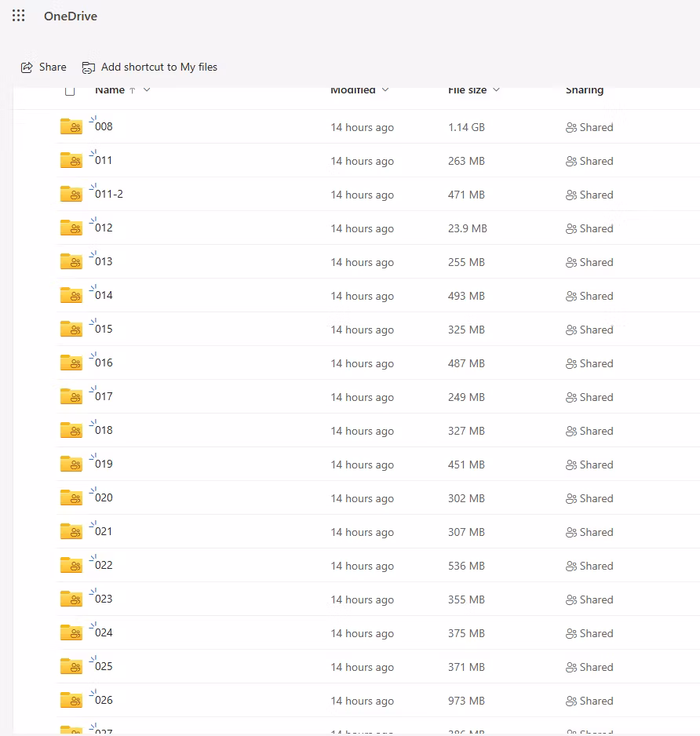Open the OneDrive home link
700x736 pixels.
coord(71,16)
